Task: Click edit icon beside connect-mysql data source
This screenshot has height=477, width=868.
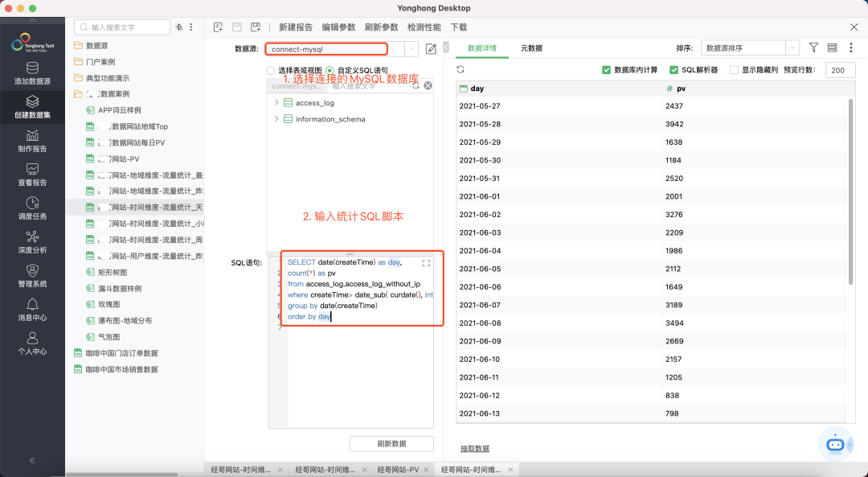Action: click(x=431, y=49)
